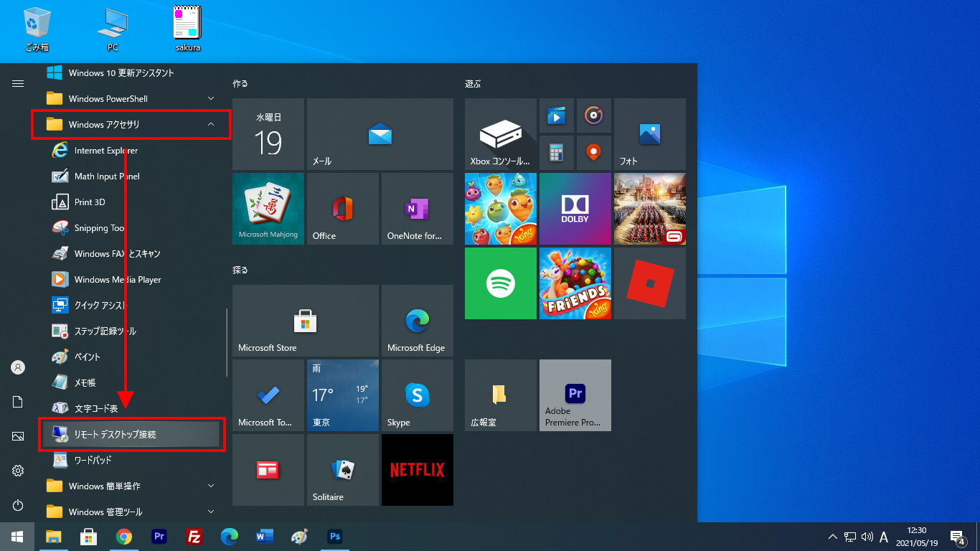
Task: Open Internet Explorer from the app list
Action: click(x=133, y=151)
